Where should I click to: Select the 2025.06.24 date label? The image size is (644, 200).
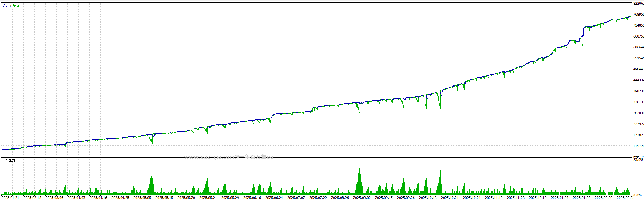(x=274, y=198)
